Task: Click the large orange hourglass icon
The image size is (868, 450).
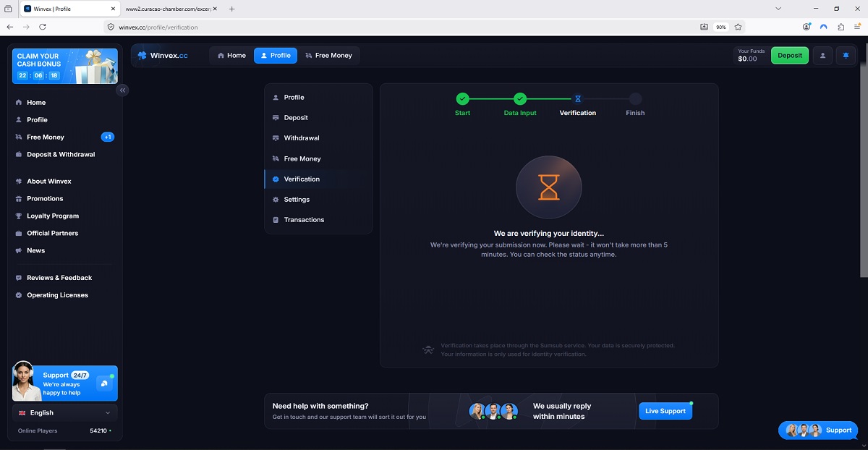Action: tap(549, 188)
